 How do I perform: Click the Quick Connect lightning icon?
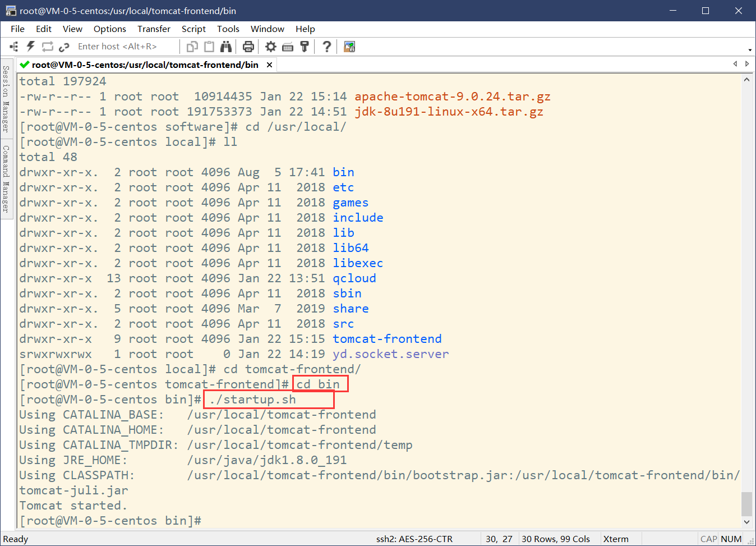pyautogui.click(x=31, y=47)
